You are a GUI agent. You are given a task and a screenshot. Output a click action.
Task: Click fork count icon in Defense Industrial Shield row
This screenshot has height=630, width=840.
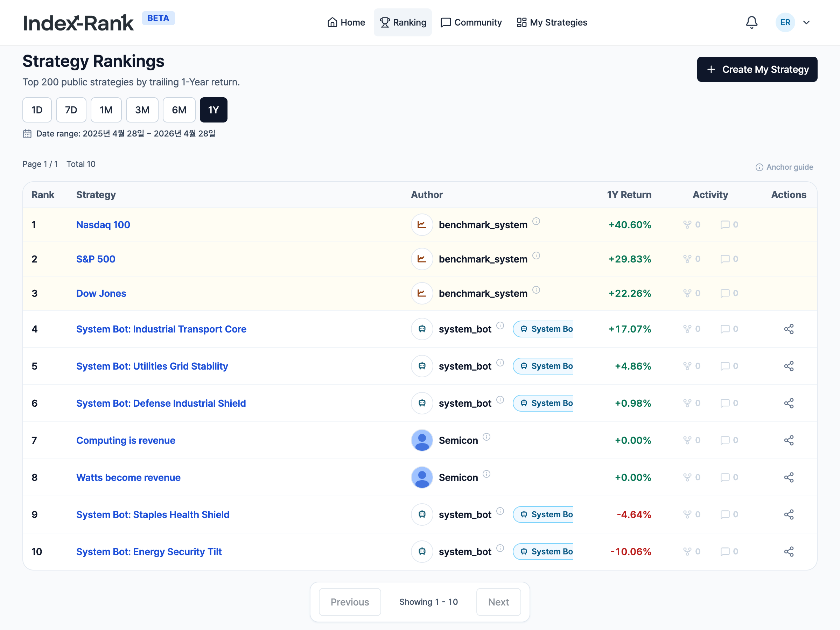[x=687, y=403]
